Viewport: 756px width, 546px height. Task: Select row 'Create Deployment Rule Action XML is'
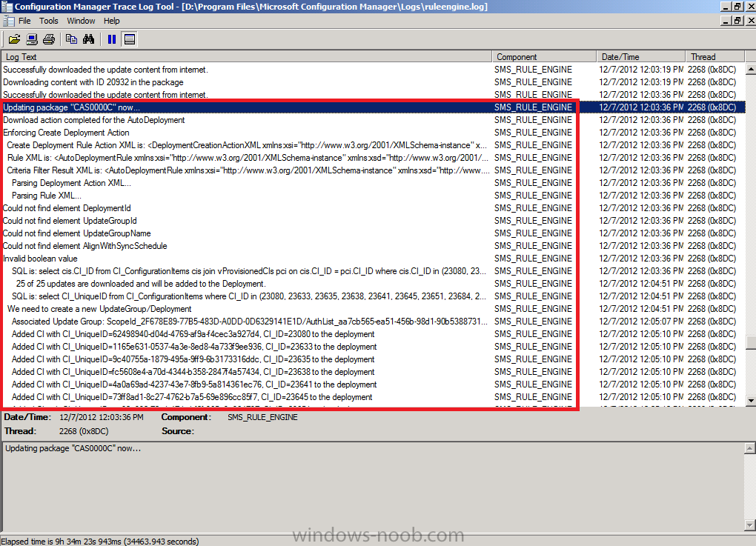[373, 145]
